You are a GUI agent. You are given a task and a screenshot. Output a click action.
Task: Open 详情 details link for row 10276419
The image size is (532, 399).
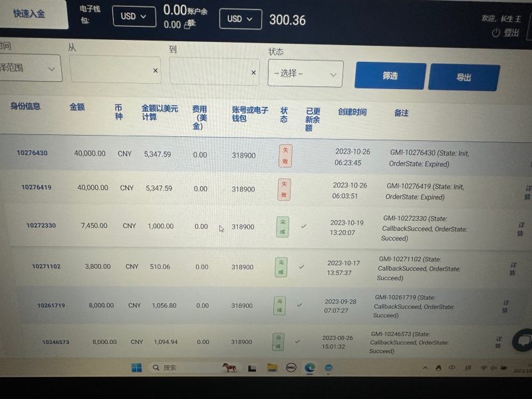[x=528, y=193]
